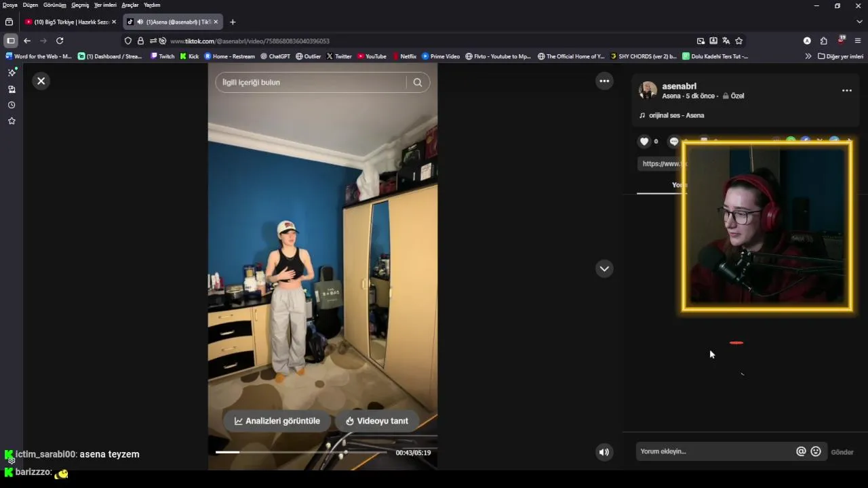Open asenabrl profile avatar
The height and width of the screenshot is (488, 868).
pyautogui.click(x=648, y=90)
